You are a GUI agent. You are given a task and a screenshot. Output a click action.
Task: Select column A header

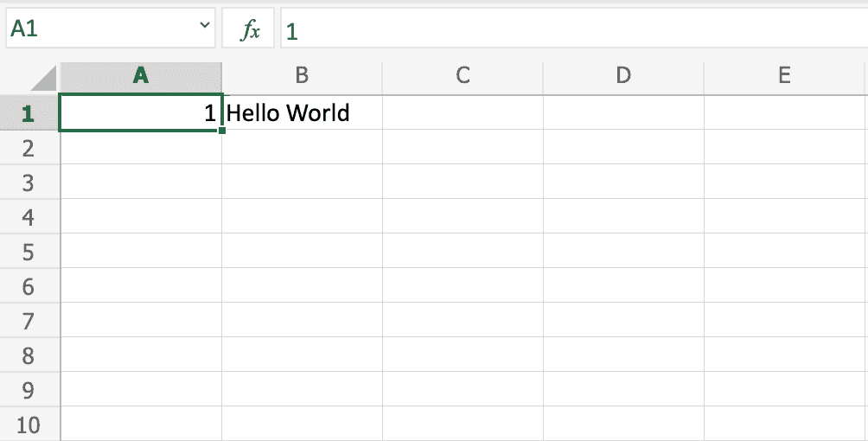tap(141, 76)
